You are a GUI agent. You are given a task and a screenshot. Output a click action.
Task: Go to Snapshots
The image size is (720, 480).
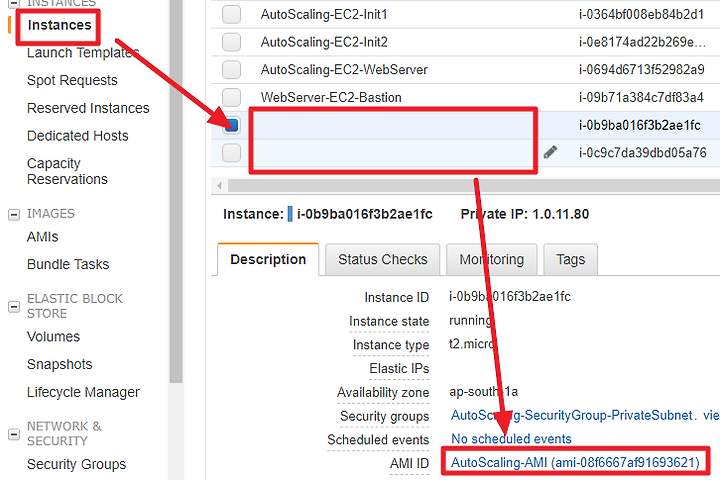(x=60, y=364)
